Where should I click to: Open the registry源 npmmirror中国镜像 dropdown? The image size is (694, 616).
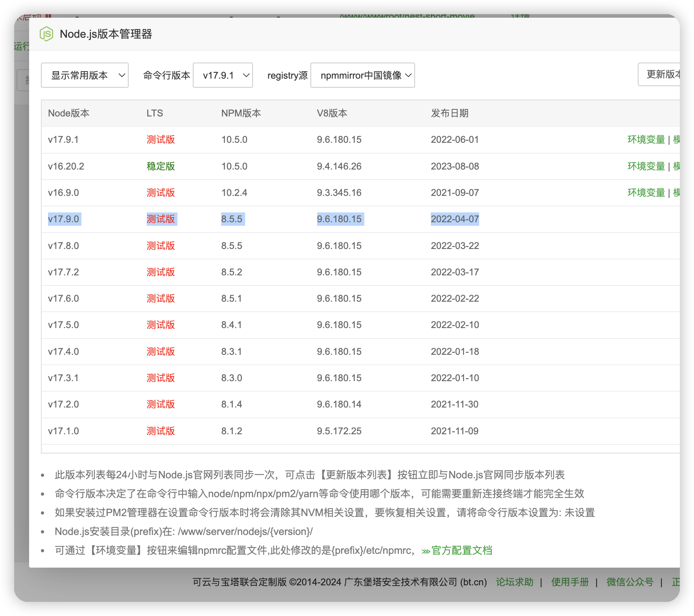coord(362,75)
